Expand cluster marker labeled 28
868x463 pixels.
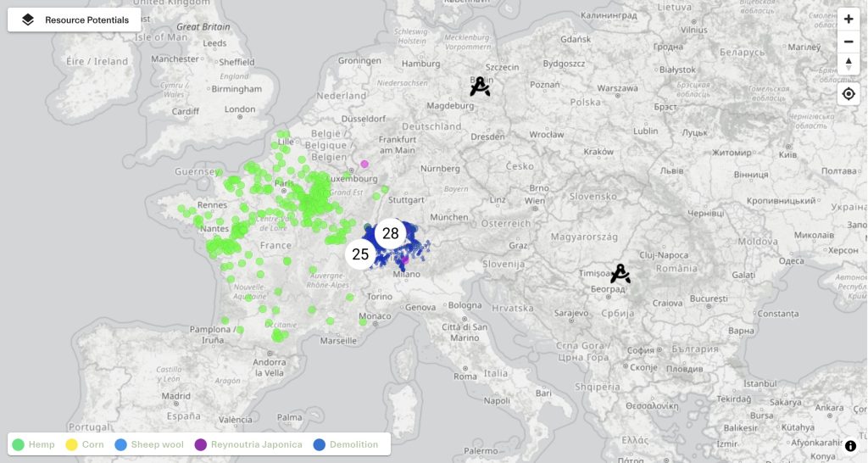[x=390, y=234]
